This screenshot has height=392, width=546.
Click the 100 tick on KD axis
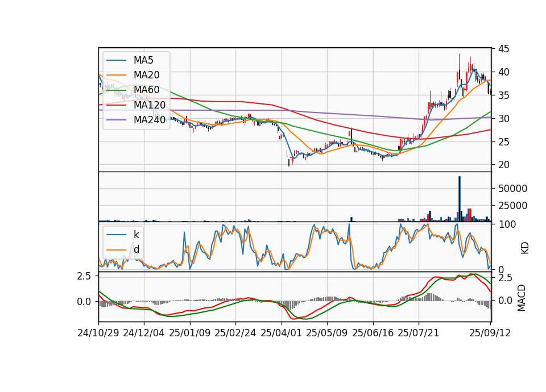coord(507,224)
